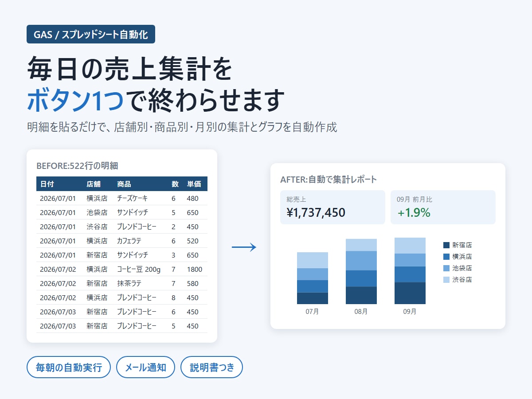Click the 横浜店 blue legend swatch
532x399 pixels.
(x=446, y=256)
